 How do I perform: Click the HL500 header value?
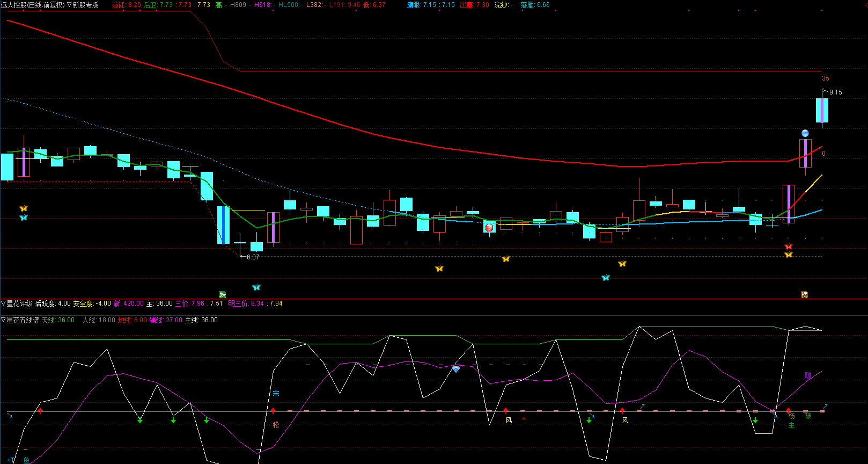tap(291, 5)
